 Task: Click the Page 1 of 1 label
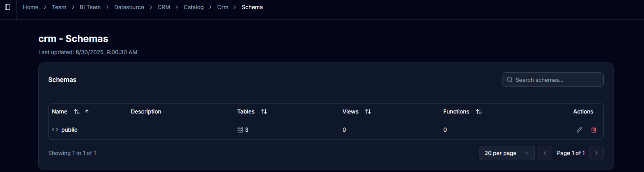tap(571, 153)
